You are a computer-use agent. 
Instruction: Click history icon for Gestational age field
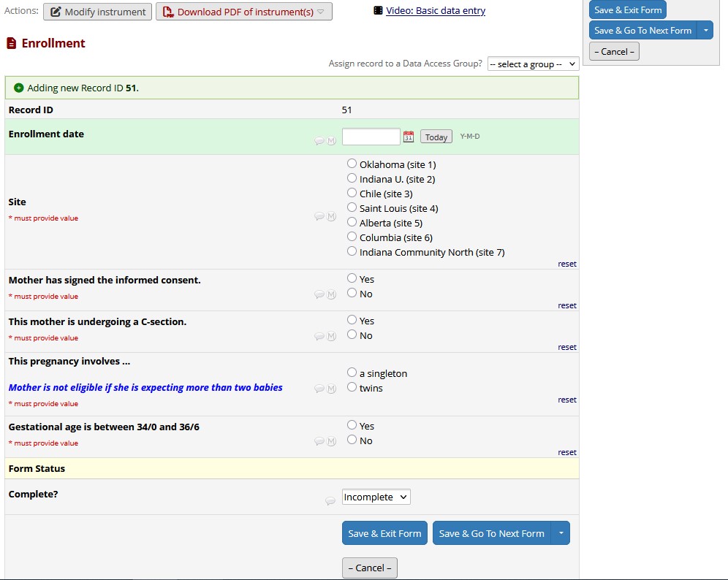pos(331,441)
